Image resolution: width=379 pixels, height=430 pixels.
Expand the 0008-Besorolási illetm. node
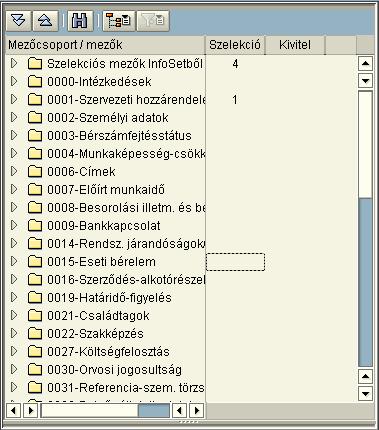click(14, 207)
